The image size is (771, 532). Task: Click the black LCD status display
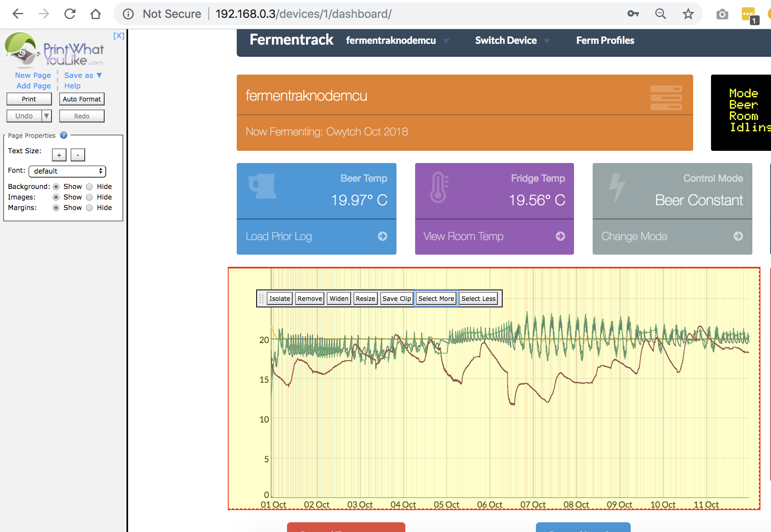click(x=741, y=113)
